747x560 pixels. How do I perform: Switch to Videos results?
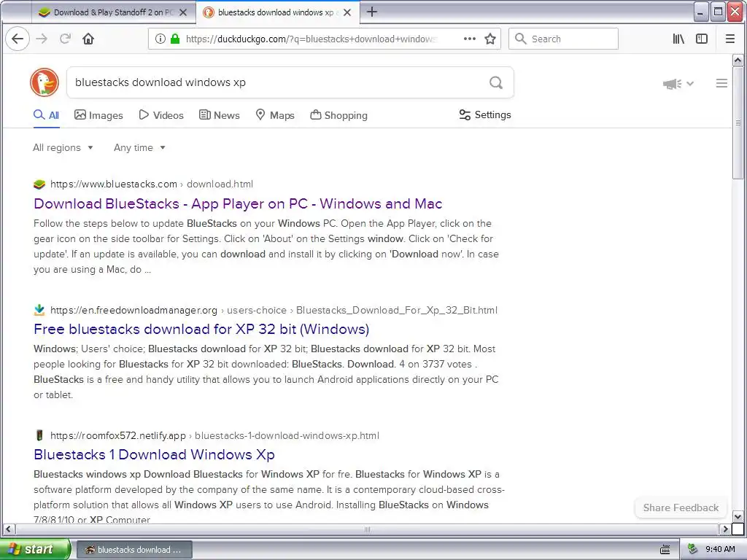[161, 115]
